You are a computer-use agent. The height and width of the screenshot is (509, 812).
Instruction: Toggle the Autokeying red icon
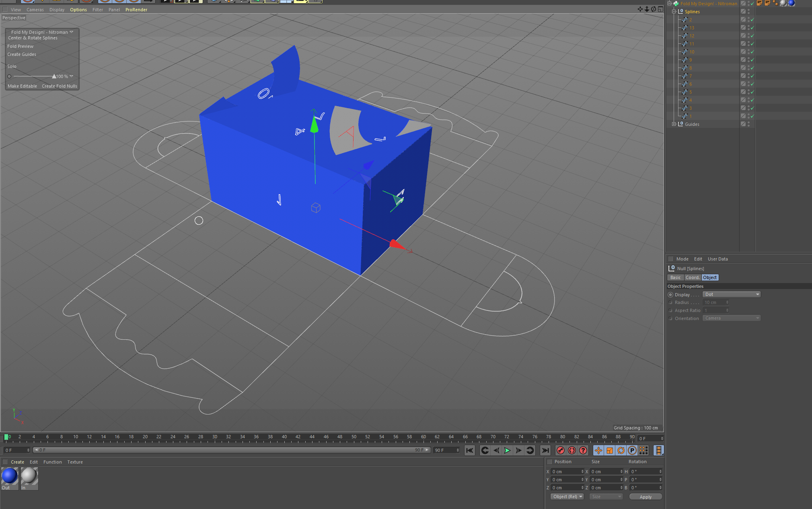pos(572,450)
